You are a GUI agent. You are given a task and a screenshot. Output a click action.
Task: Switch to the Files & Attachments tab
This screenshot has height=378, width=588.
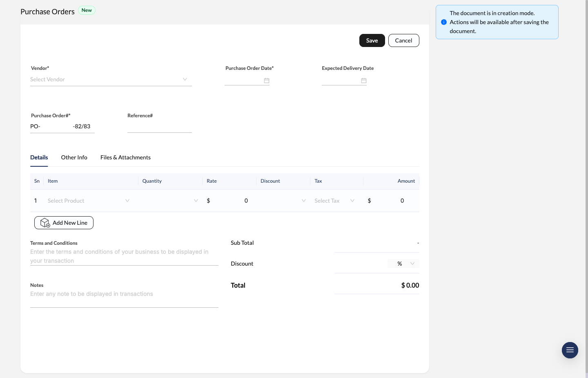point(125,157)
